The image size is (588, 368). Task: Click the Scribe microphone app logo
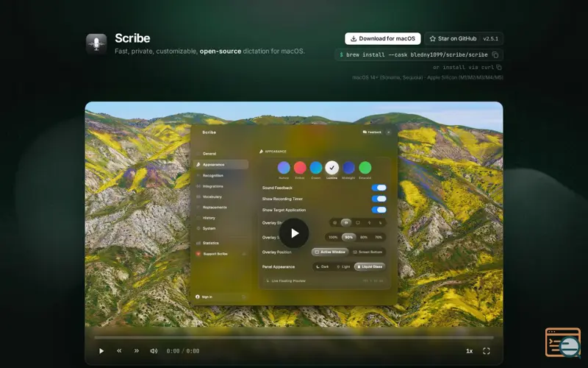(96, 44)
